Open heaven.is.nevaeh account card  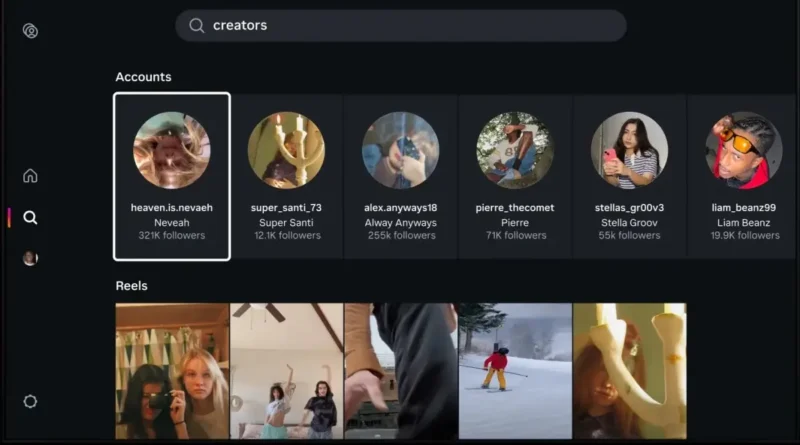(172, 177)
